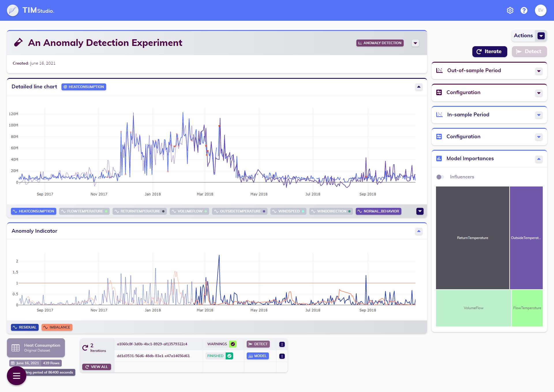Toggle the Influencers switch
The height and width of the screenshot is (392, 554).
click(x=440, y=177)
